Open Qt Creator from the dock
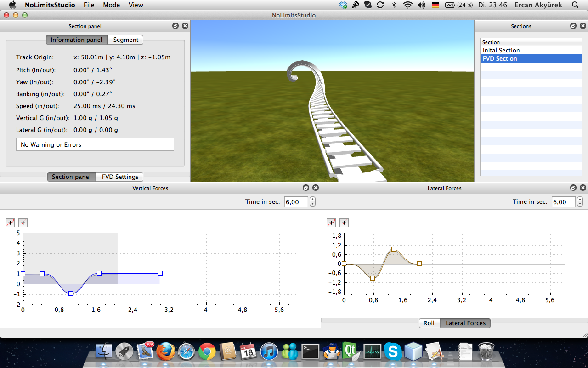 [351, 352]
